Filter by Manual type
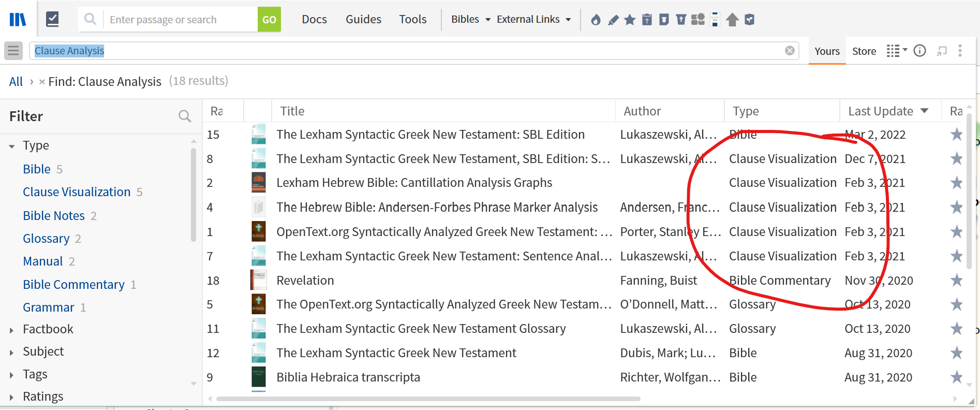 (43, 261)
